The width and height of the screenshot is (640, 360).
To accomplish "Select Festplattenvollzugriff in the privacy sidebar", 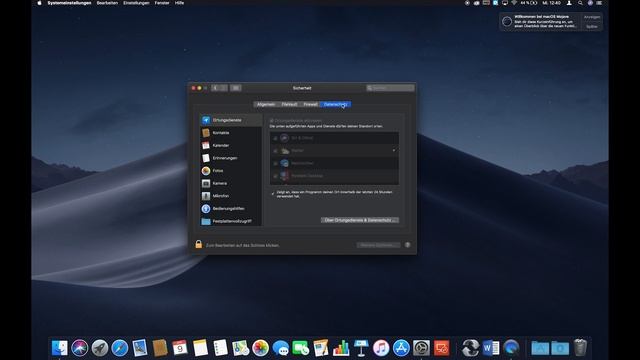I will point(231,221).
